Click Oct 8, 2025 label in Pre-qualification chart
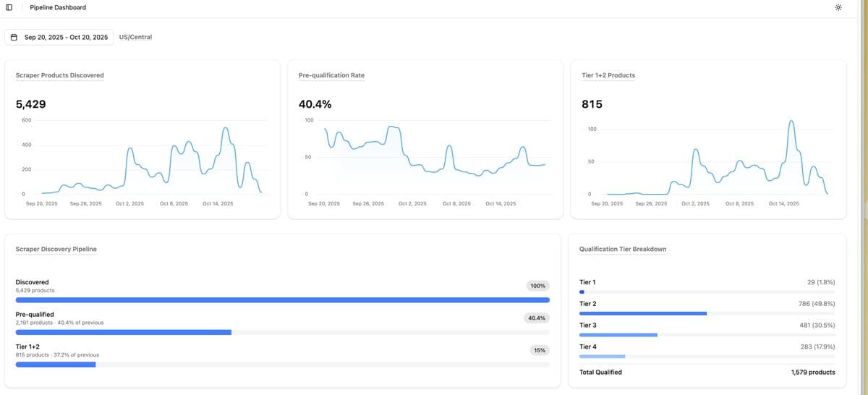This screenshot has height=395, width=868. point(456,204)
